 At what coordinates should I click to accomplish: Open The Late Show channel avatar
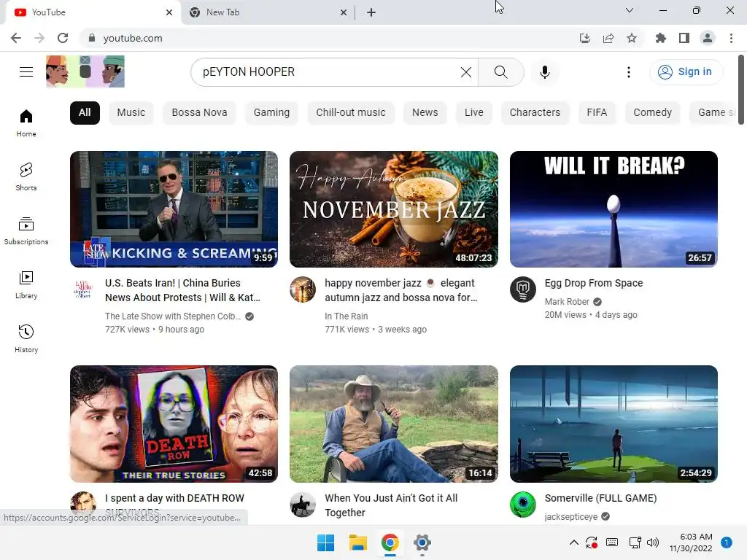pyautogui.click(x=83, y=289)
